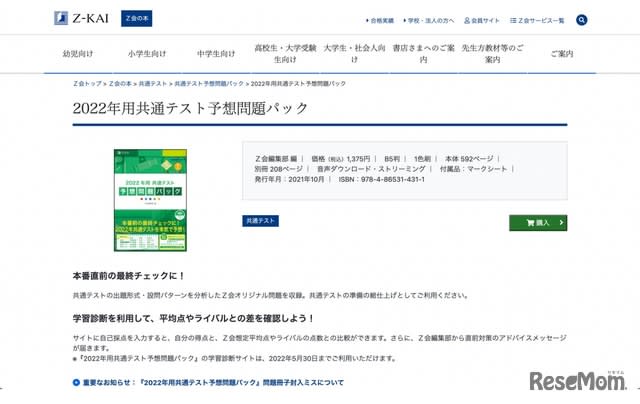The height and width of the screenshot is (404, 640).
Task: Select the 幼児向け menu item
Action: coord(78,53)
